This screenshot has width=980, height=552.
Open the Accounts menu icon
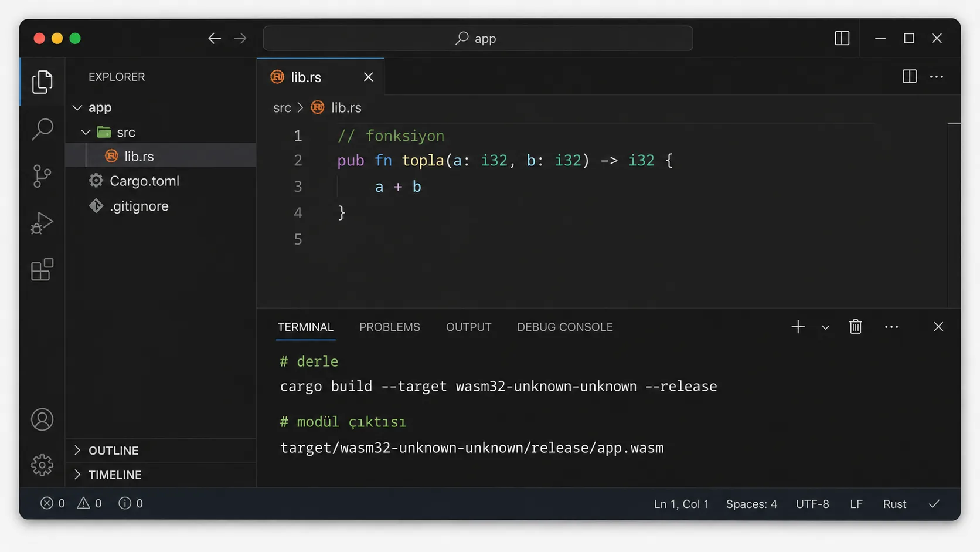pos(42,419)
